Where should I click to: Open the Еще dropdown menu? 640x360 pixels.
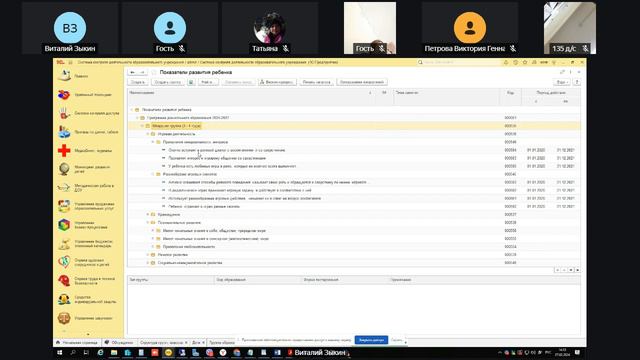point(562,82)
